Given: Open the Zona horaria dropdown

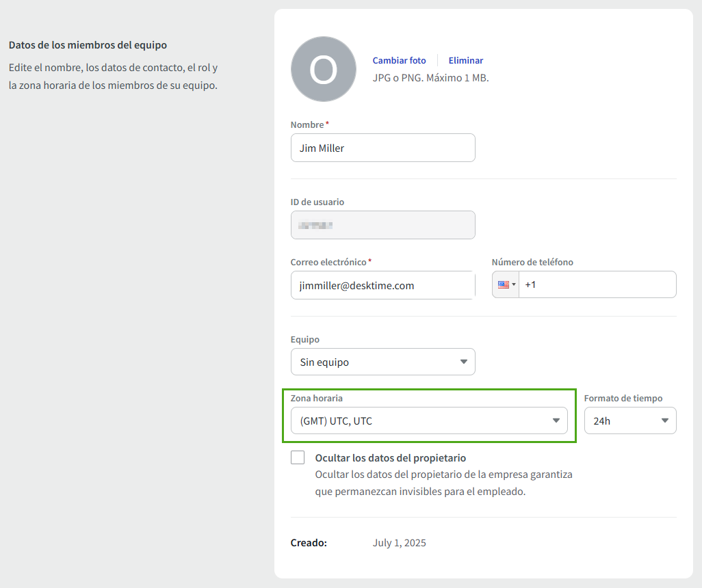Looking at the screenshot, I should [x=428, y=420].
